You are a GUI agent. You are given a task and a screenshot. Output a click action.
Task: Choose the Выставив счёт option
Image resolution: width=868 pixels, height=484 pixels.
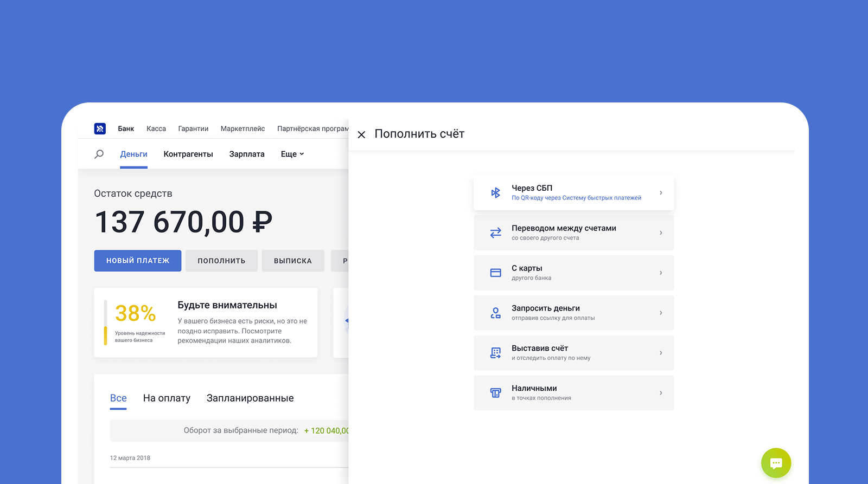[x=574, y=353]
